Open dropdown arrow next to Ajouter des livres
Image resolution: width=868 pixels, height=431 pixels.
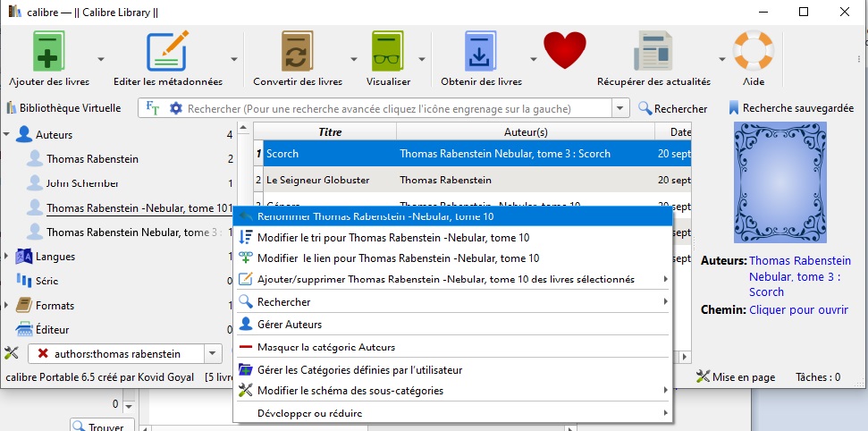click(101, 59)
